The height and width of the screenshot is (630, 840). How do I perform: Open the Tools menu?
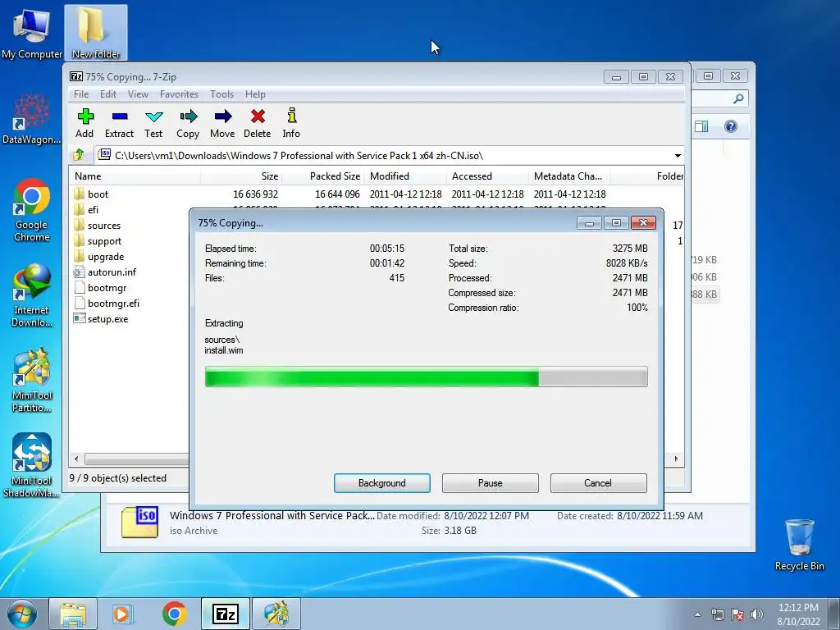221,94
